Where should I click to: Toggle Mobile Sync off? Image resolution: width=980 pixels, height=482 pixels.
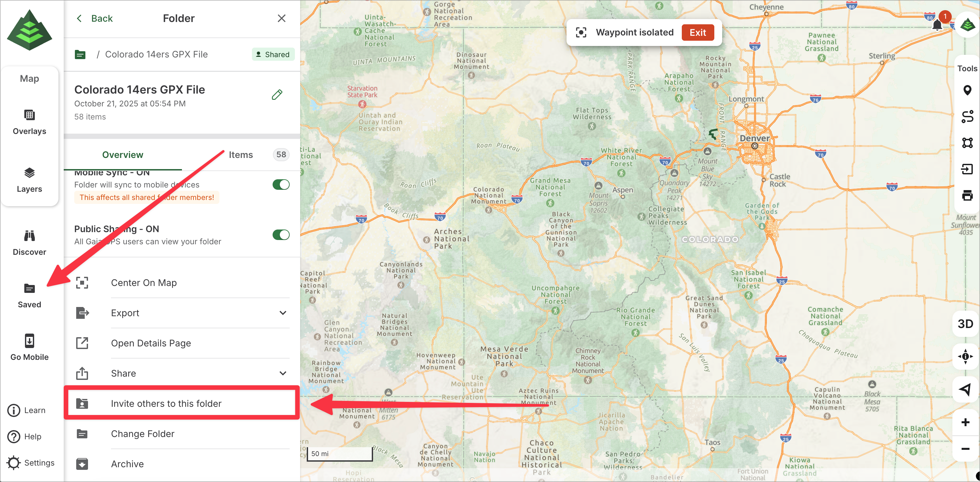pyautogui.click(x=281, y=185)
